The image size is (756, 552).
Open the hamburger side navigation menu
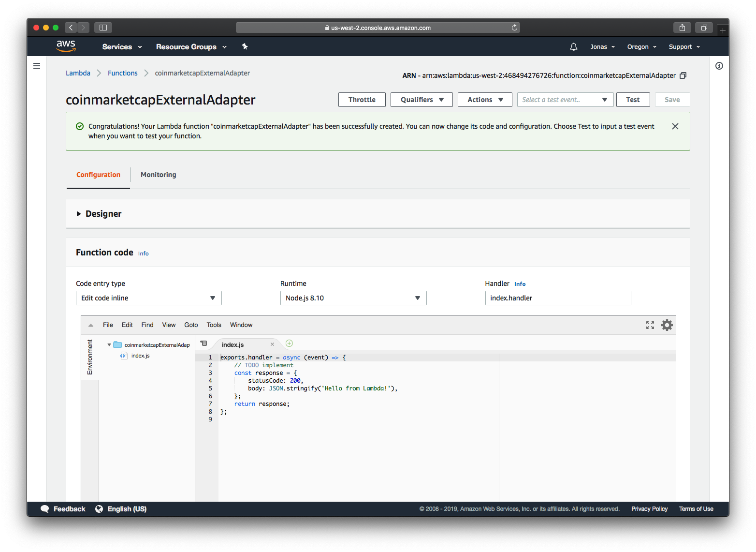[37, 66]
